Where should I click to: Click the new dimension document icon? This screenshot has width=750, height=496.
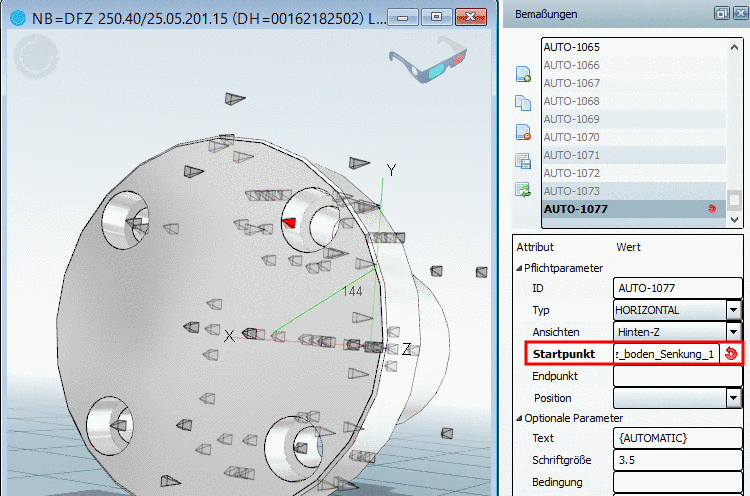[523, 74]
